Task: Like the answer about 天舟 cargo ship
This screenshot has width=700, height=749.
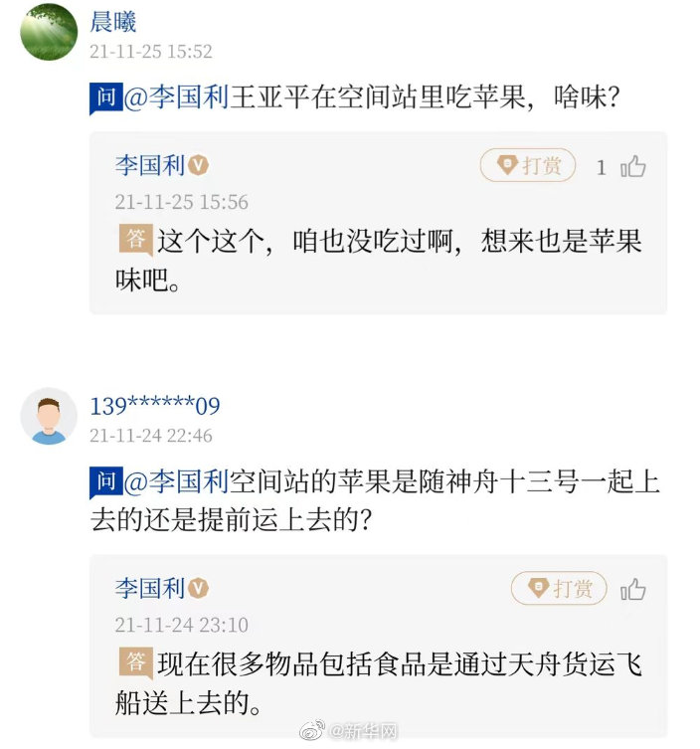Action: pyautogui.click(x=633, y=590)
